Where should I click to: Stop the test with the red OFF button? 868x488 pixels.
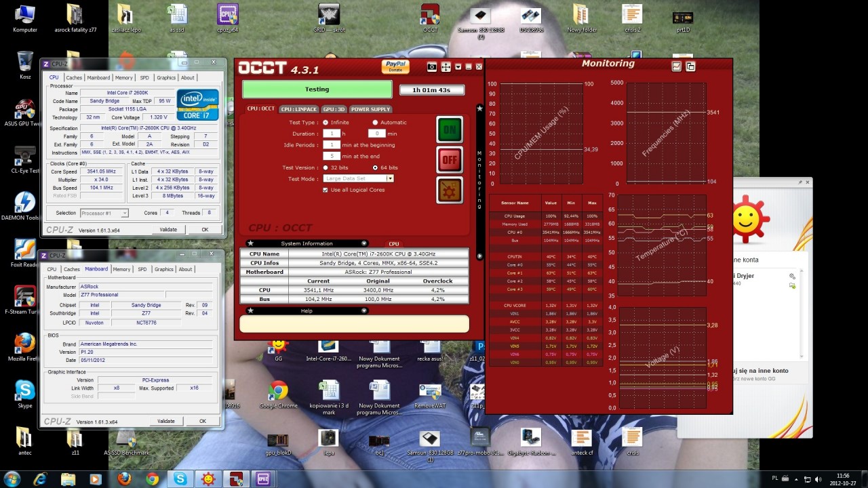pyautogui.click(x=450, y=160)
